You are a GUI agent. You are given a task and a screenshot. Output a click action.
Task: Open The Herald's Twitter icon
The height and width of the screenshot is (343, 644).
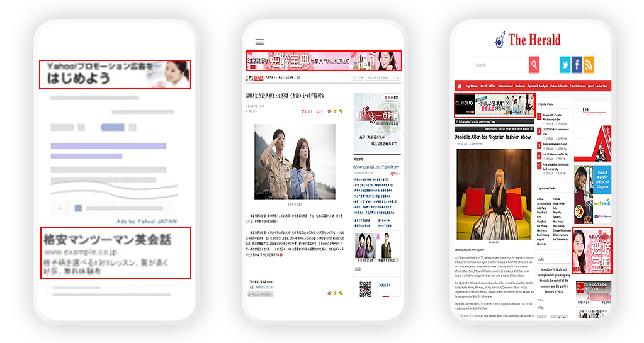(x=565, y=65)
